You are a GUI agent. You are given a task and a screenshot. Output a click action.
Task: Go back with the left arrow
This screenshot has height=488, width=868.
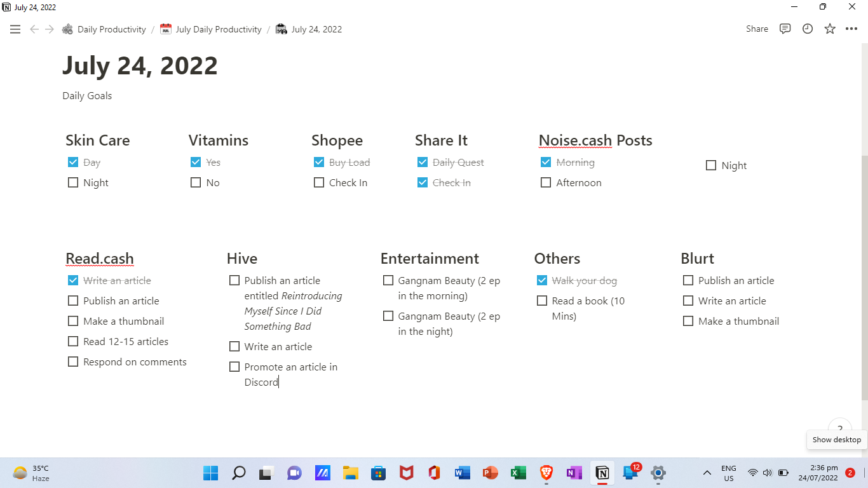(x=34, y=29)
